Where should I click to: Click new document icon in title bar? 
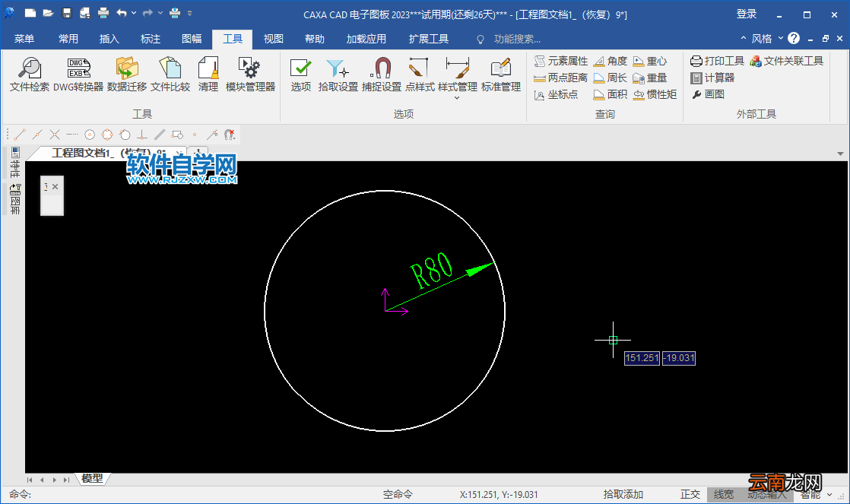click(x=30, y=13)
